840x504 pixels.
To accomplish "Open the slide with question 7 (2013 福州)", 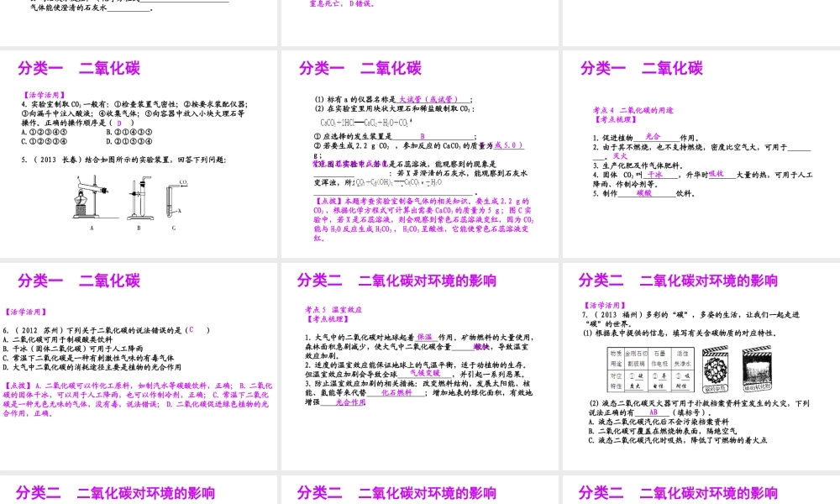I will (x=701, y=366).
